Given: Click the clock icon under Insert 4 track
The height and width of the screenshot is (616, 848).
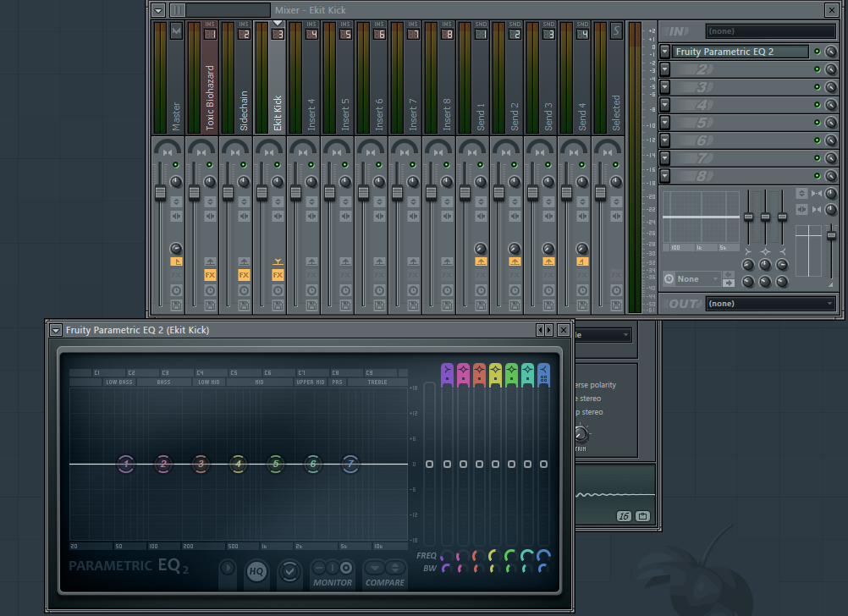Looking at the screenshot, I should [x=311, y=290].
